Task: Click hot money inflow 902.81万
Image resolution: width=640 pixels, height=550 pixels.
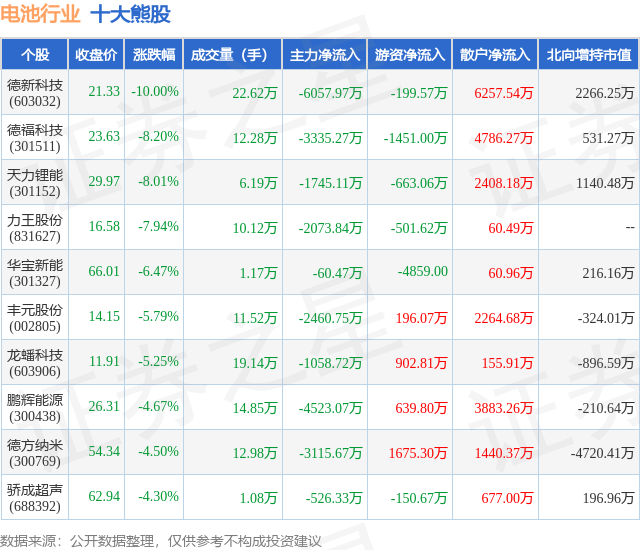Action: pos(422,363)
